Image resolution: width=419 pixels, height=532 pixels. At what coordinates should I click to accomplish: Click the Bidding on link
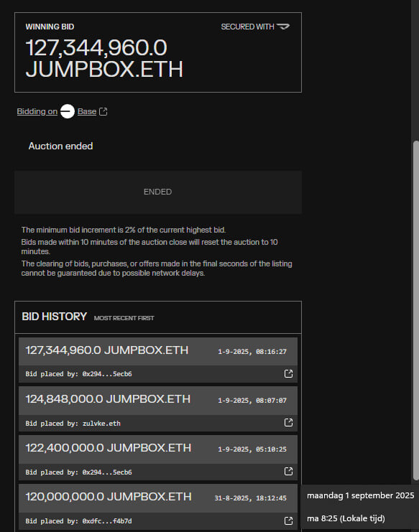pyautogui.click(x=37, y=111)
